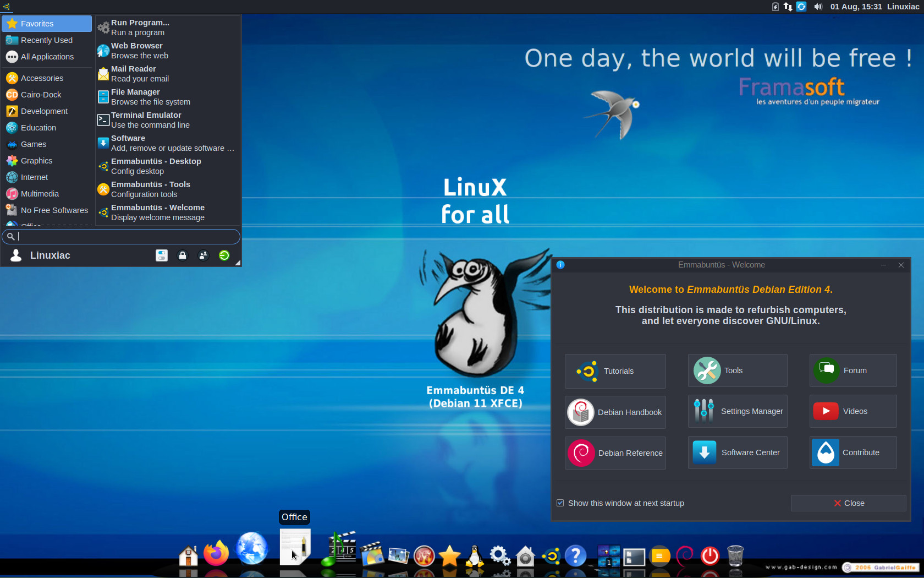Open the Education menu category
The image size is (924, 578).
point(47,128)
